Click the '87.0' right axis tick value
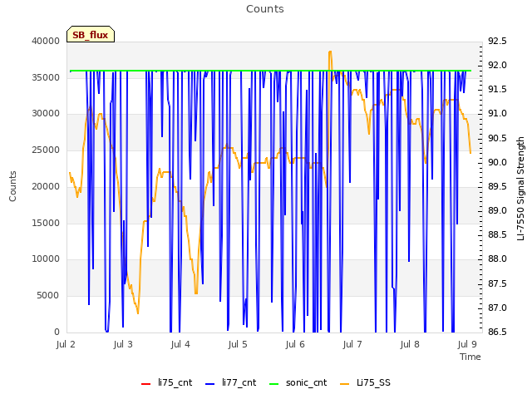The height and width of the screenshot is (399, 532). tap(497, 308)
